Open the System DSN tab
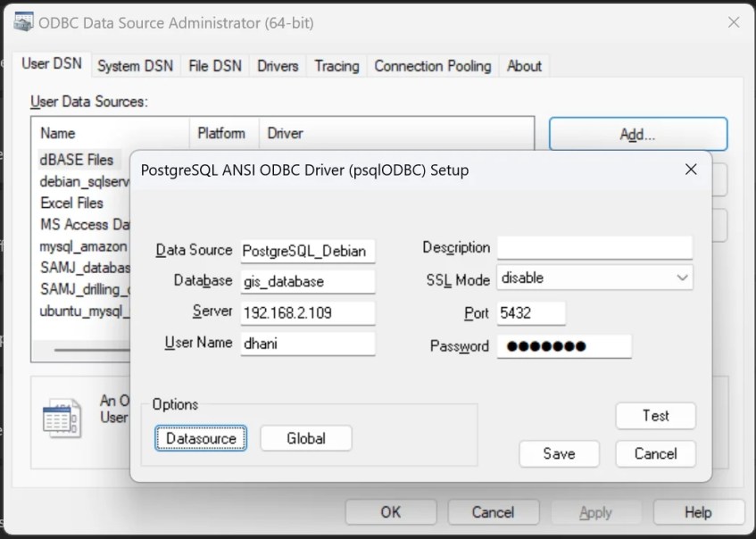This screenshot has height=539, width=756. tap(135, 65)
